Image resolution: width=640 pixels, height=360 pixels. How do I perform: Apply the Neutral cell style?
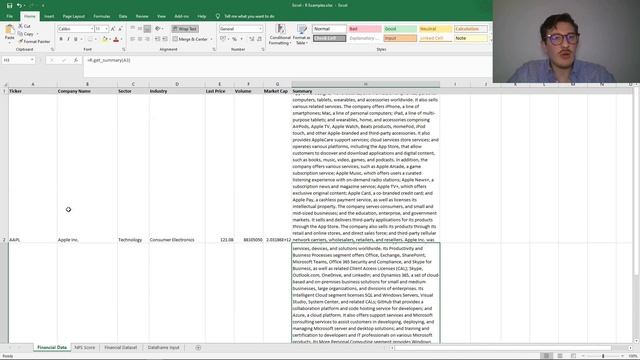[x=436, y=29]
